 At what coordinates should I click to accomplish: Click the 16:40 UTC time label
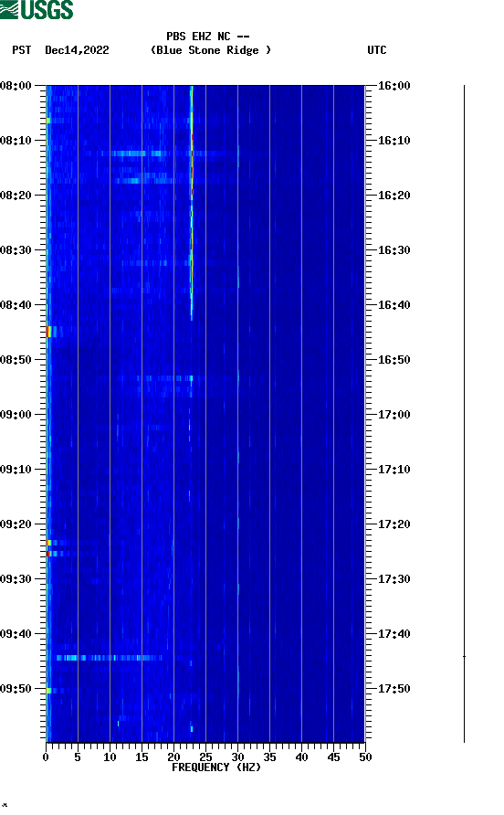pos(394,305)
